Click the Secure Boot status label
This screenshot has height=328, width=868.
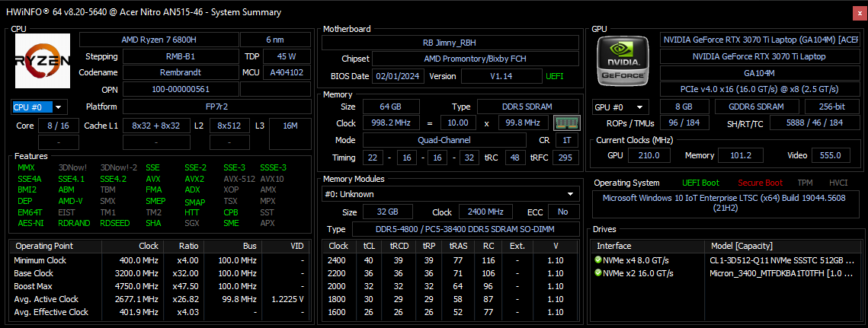759,183
